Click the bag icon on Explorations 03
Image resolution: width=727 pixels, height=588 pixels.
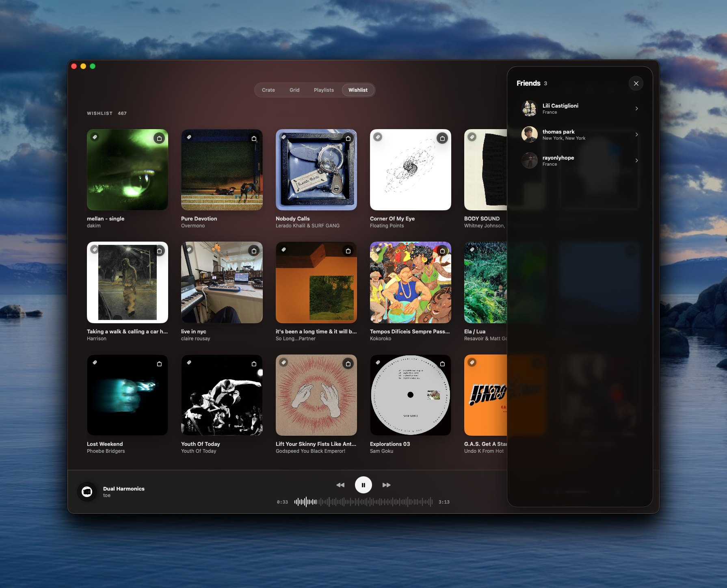tap(442, 364)
